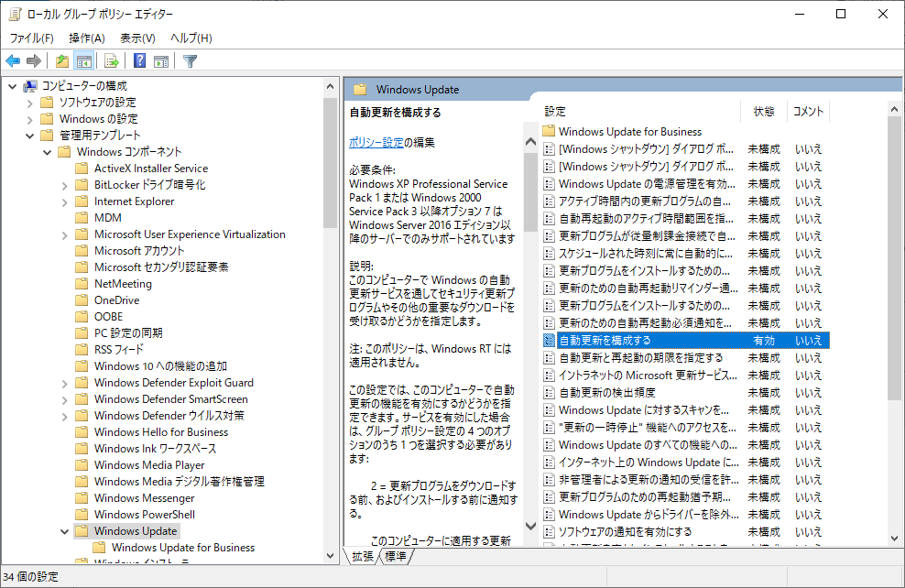Select Windows 10 への機能の追加 in tree
This screenshot has height=588, width=905.
coord(160,365)
